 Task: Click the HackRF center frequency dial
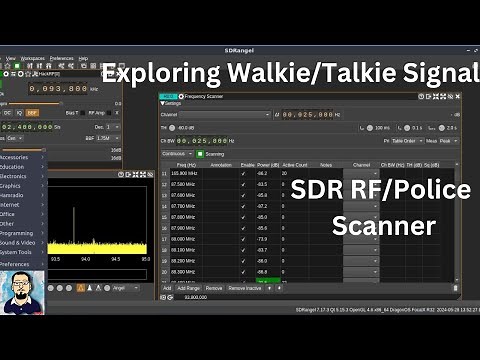tap(58, 89)
